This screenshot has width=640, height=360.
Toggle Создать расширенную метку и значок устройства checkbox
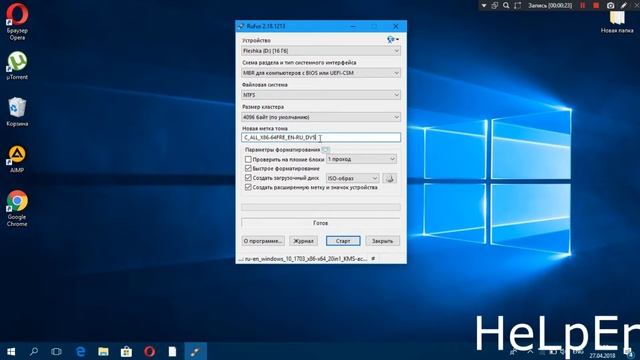pos(248,187)
